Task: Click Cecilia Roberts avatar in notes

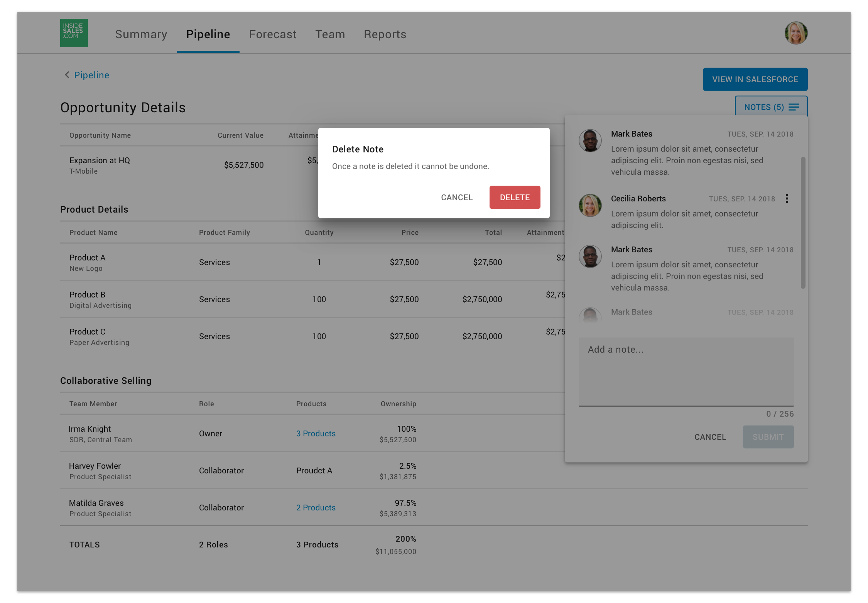Action: tap(590, 205)
